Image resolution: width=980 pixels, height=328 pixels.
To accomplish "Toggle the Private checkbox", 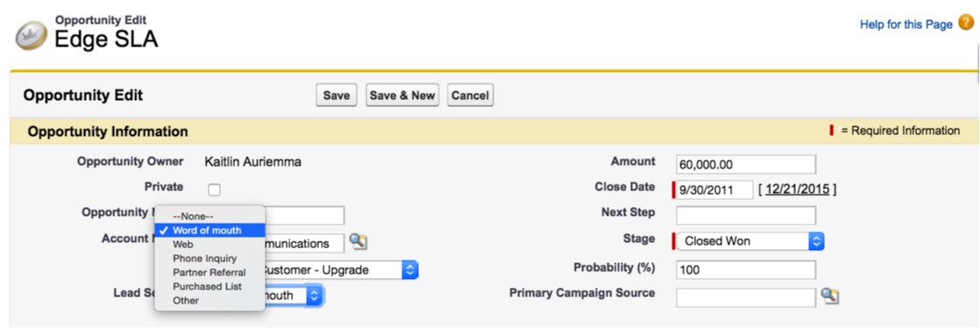I will click(x=214, y=190).
